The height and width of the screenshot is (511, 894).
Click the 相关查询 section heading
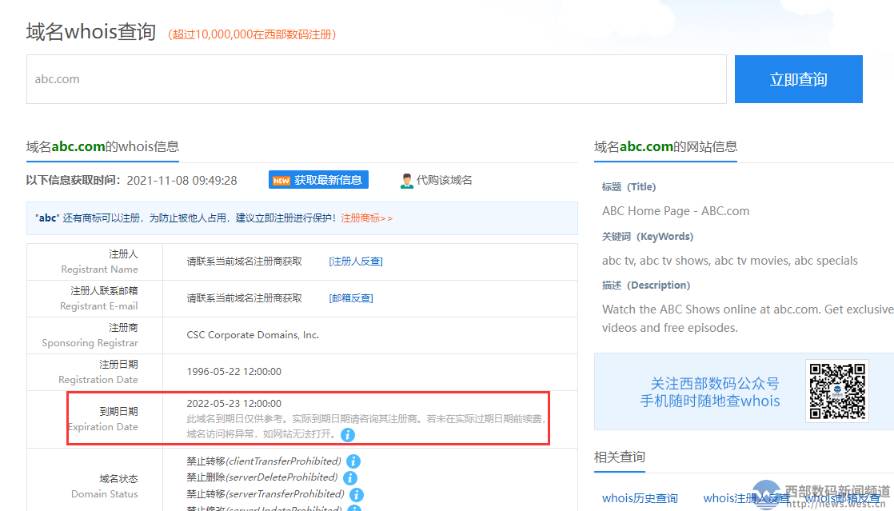click(x=619, y=457)
